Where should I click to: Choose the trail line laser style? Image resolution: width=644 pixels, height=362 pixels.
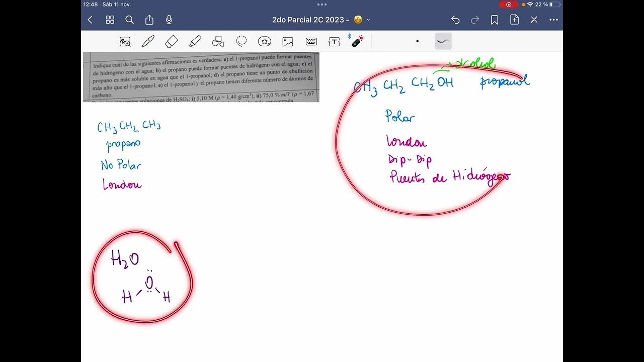click(x=443, y=41)
